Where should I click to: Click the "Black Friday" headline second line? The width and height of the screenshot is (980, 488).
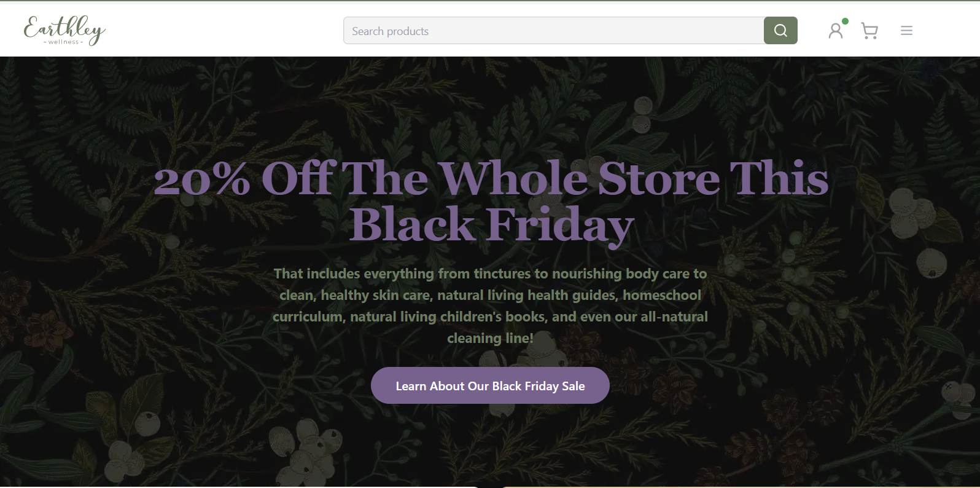491,225
